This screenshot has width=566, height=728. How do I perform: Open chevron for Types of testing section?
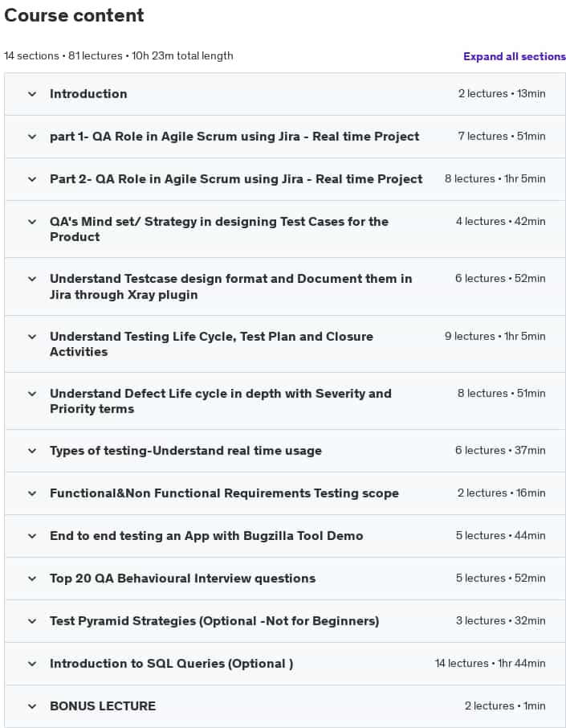pos(32,451)
